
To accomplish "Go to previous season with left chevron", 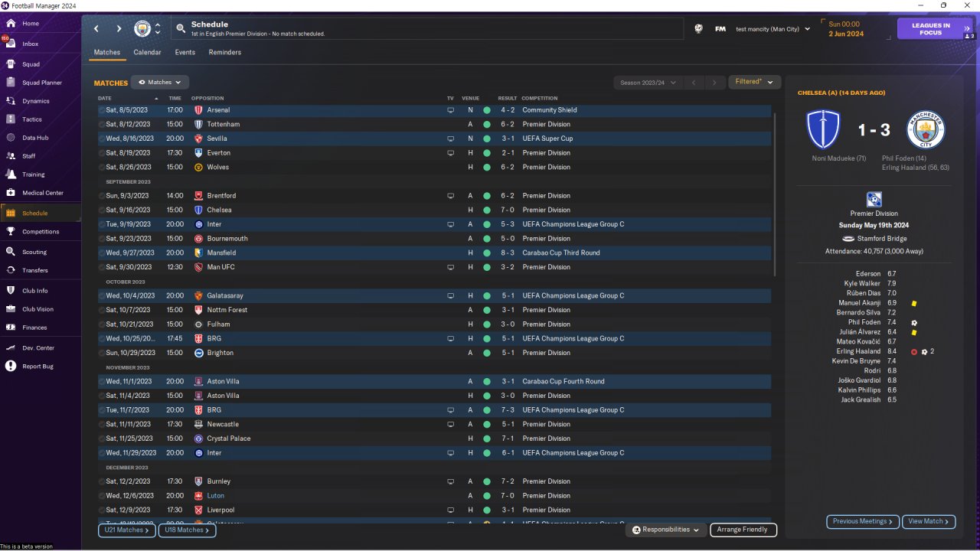I will 694,83.
